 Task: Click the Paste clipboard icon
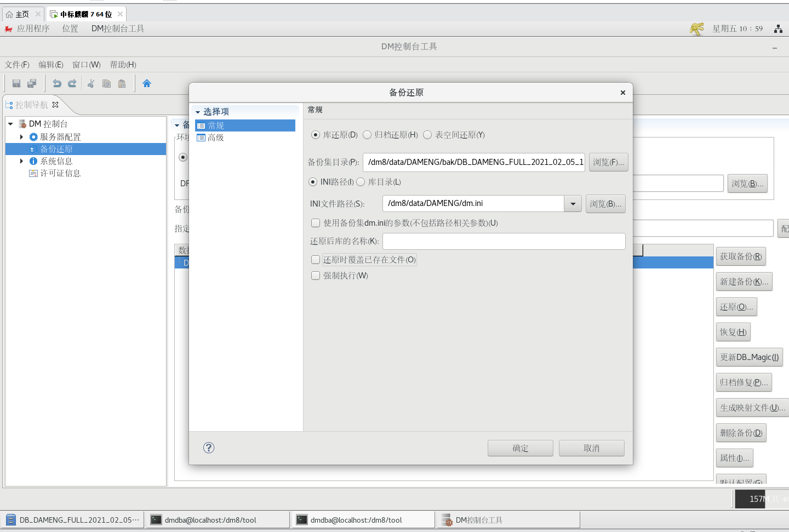(x=122, y=83)
